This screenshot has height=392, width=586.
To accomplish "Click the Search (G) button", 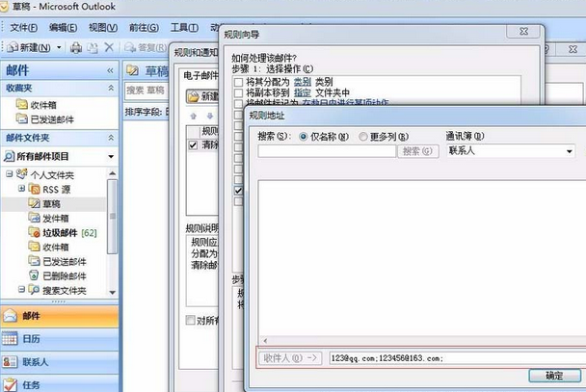I will coord(418,151).
